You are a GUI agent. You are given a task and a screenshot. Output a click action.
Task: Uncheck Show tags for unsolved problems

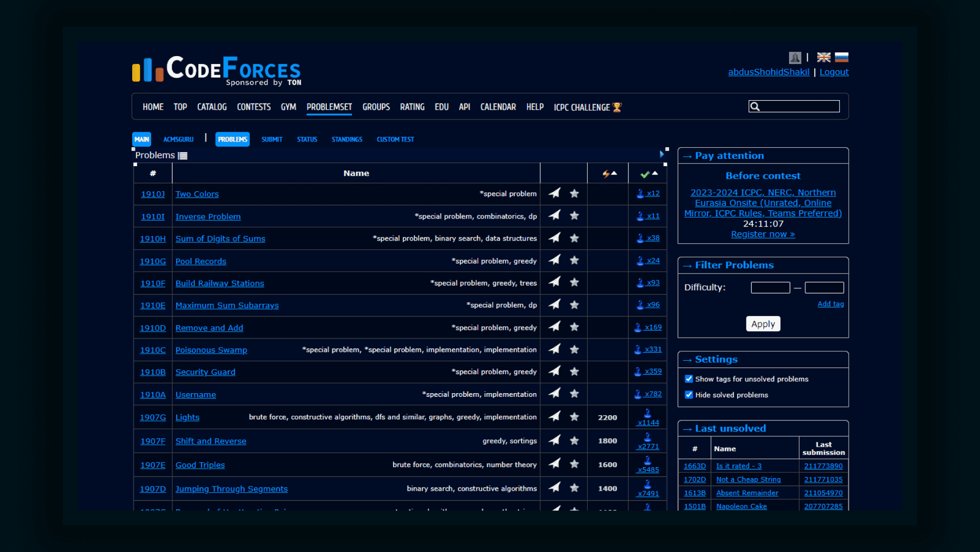click(x=689, y=379)
